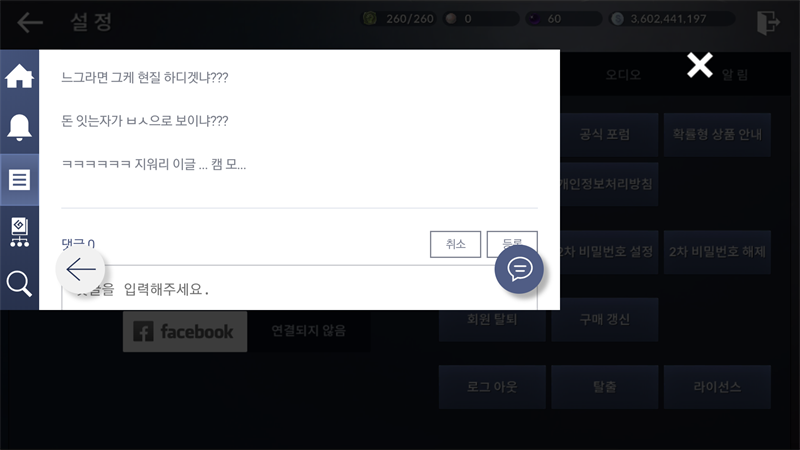The image size is (800, 450).
Task: Open the search magnifier in sidebar
Action: coord(19,284)
